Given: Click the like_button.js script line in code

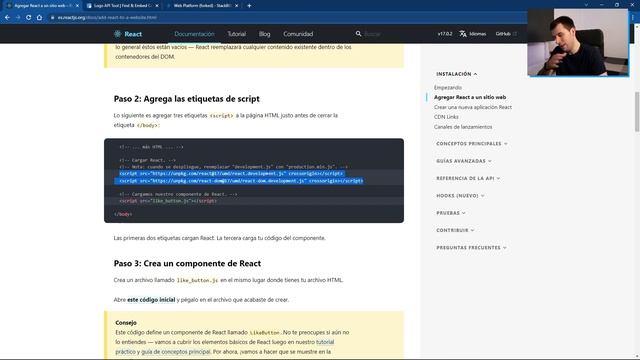Looking at the screenshot, I should click(168, 201).
